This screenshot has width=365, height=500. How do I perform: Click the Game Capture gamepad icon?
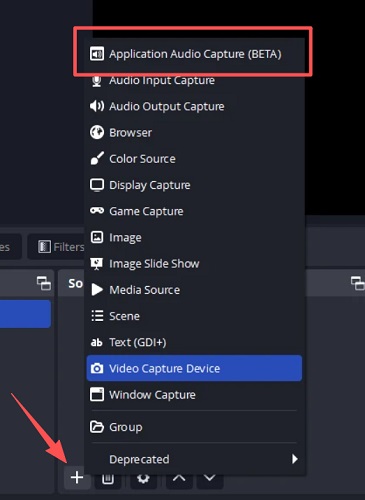[x=97, y=211]
